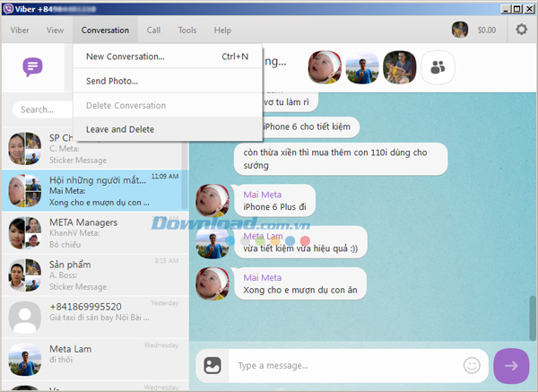Click Mai Meta name above iPhone 6 Plus message
The height and width of the screenshot is (392, 538).
click(x=263, y=195)
